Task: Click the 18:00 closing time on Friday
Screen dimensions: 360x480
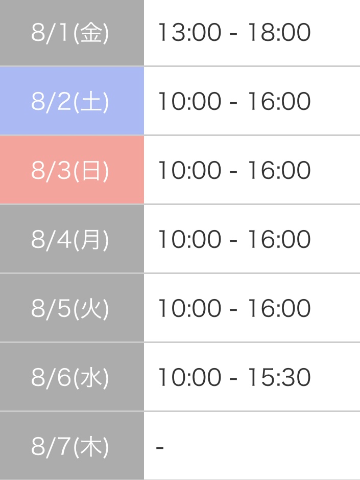Action: pos(279,33)
